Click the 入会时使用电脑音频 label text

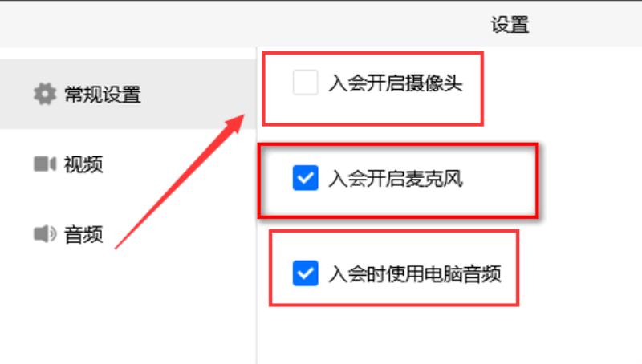coord(414,274)
